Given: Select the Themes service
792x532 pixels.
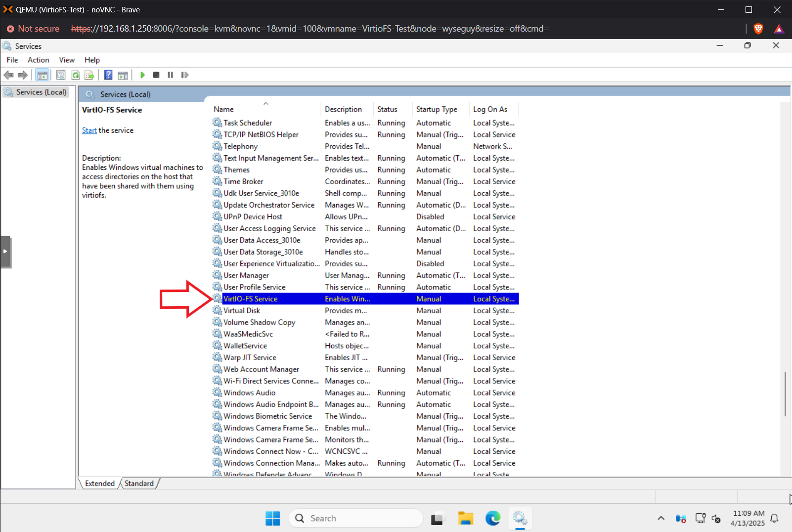Looking at the screenshot, I should click(x=365, y=170).
